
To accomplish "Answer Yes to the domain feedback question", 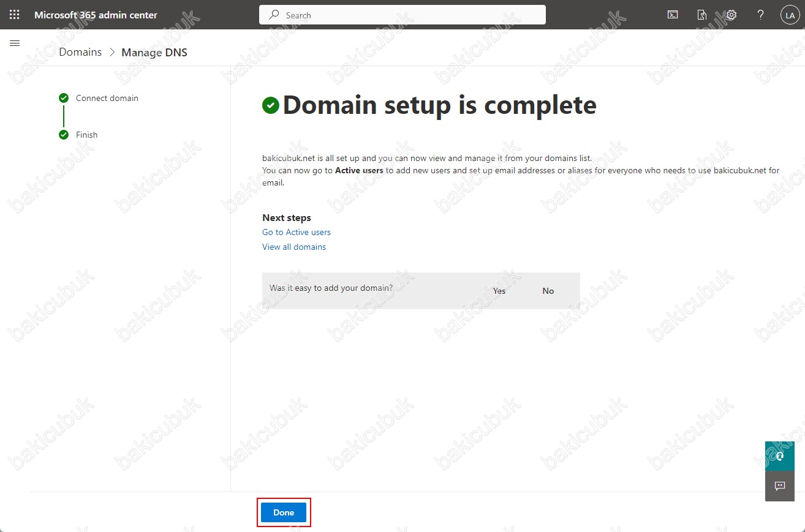I will tap(499, 291).
